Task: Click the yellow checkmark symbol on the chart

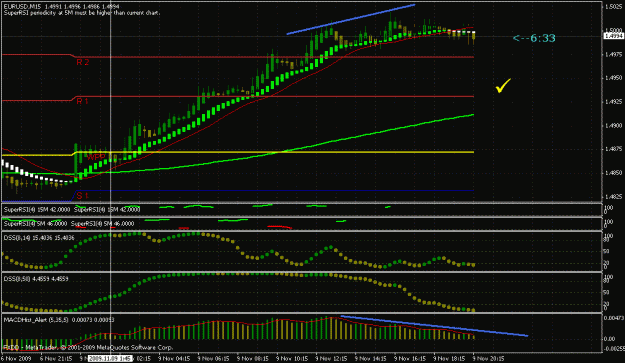Action: [x=503, y=86]
